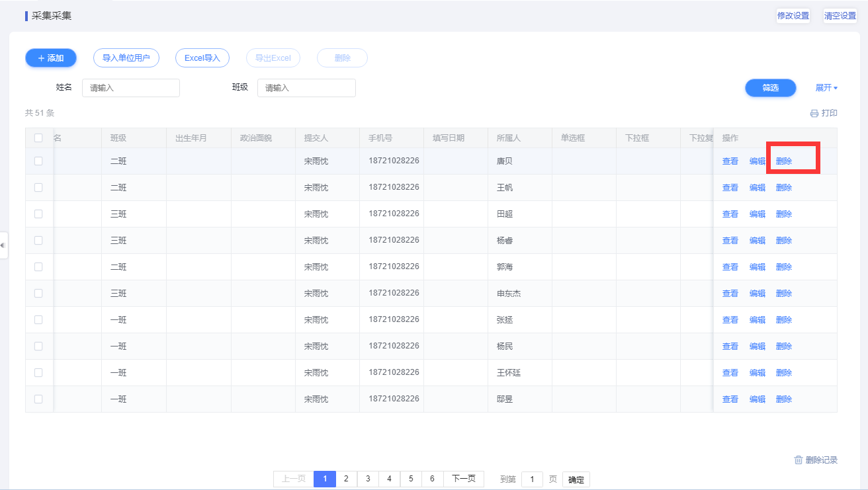Check the row checkbox for 邸昱

(38, 399)
